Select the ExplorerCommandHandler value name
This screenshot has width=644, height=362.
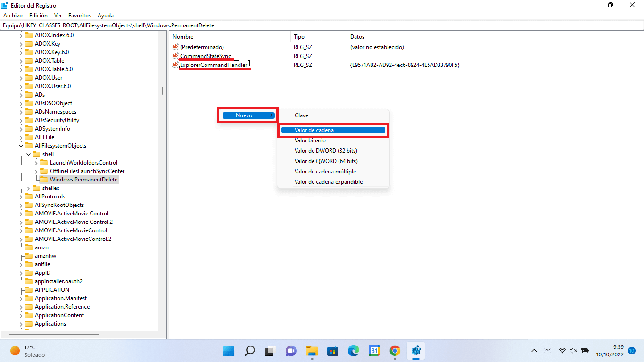214,65
